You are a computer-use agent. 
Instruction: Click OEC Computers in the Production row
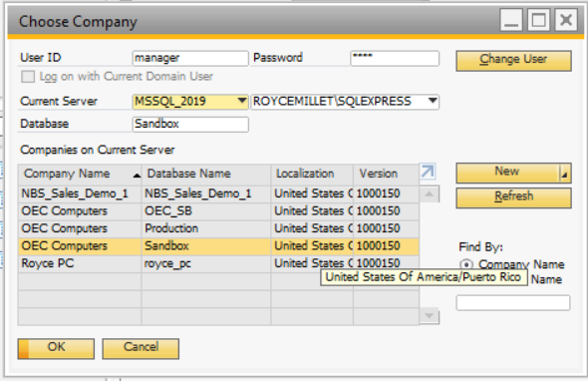point(80,229)
